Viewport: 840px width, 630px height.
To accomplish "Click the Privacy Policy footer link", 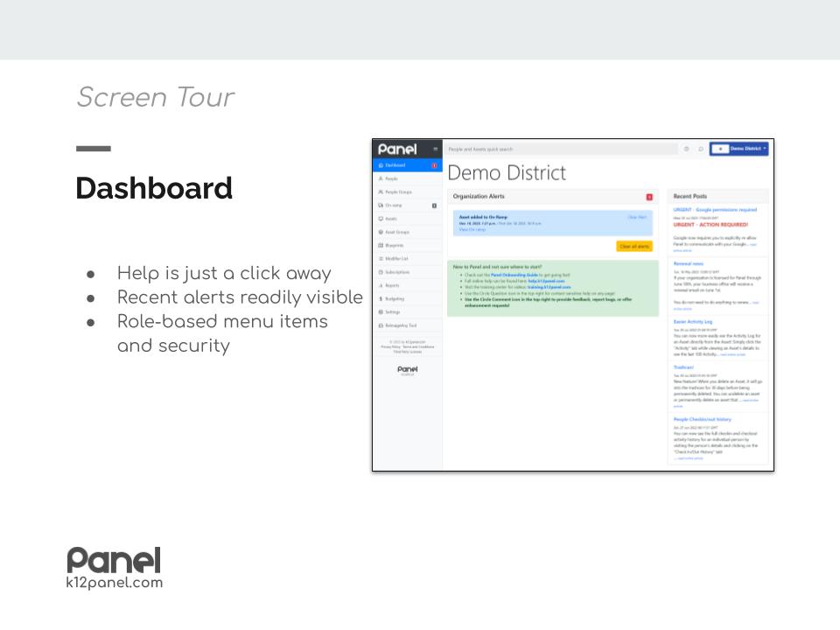I will [x=390, y=346].
